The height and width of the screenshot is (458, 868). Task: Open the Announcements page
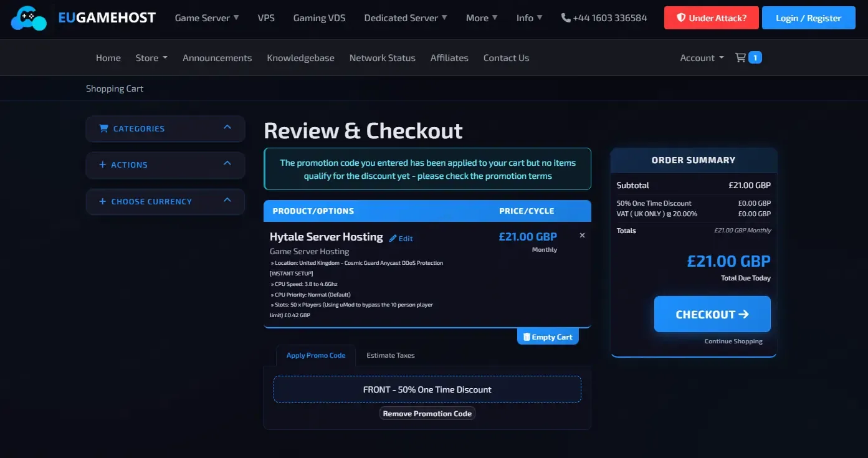click(217, 58)
